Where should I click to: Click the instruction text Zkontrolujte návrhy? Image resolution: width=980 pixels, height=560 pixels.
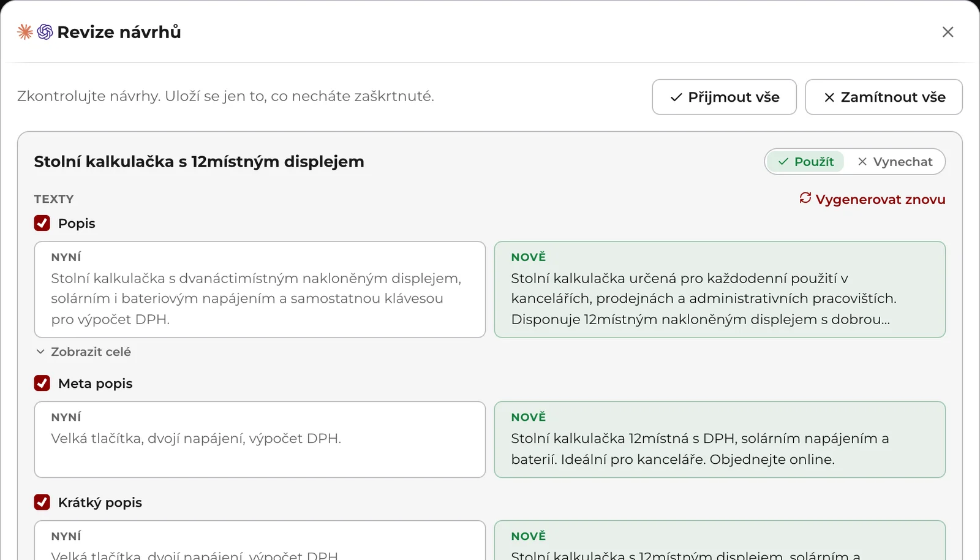coord(225,96)
